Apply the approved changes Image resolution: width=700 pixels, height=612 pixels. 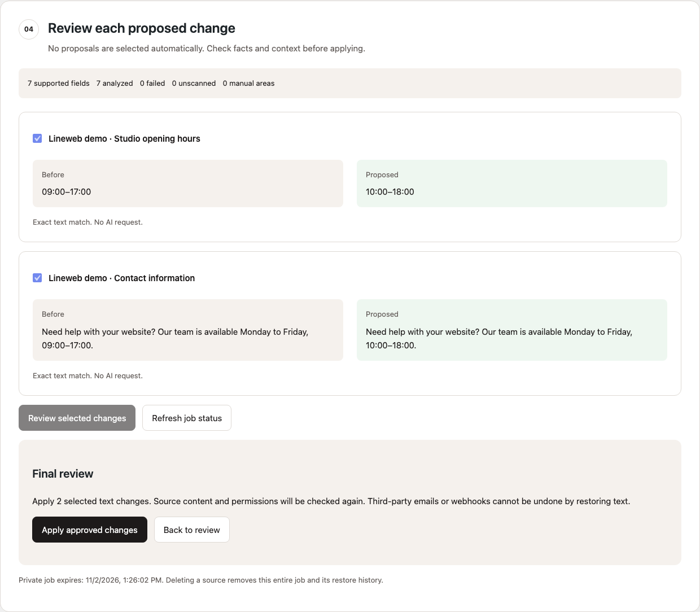pos(90,530)
